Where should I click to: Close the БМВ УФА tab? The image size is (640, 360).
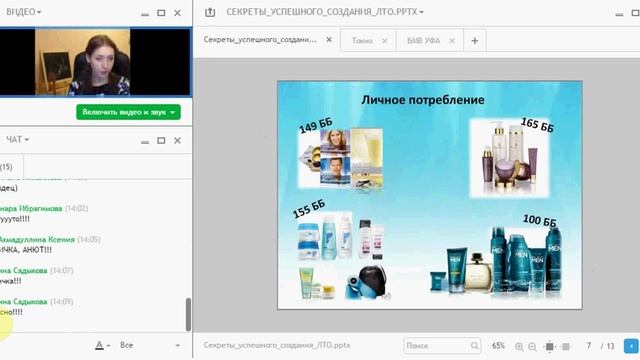pos(452,41)
